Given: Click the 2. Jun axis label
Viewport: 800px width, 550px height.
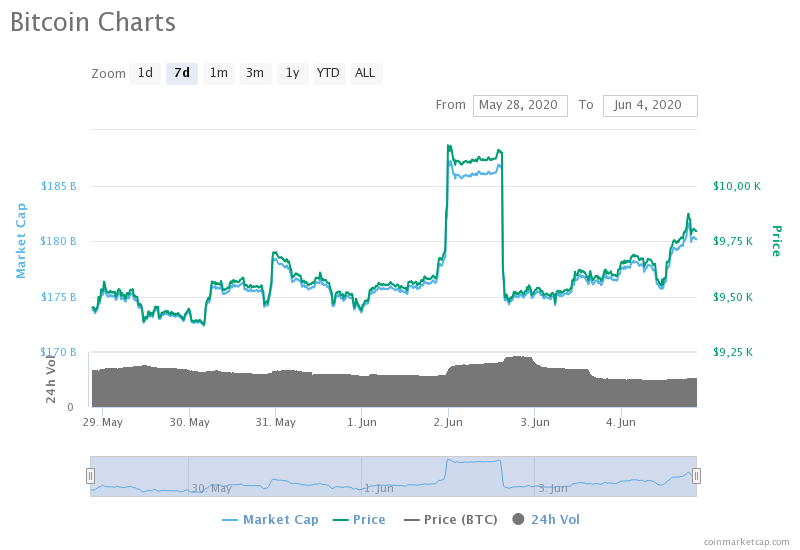Looking at the screenshot, I should point(448,422).
